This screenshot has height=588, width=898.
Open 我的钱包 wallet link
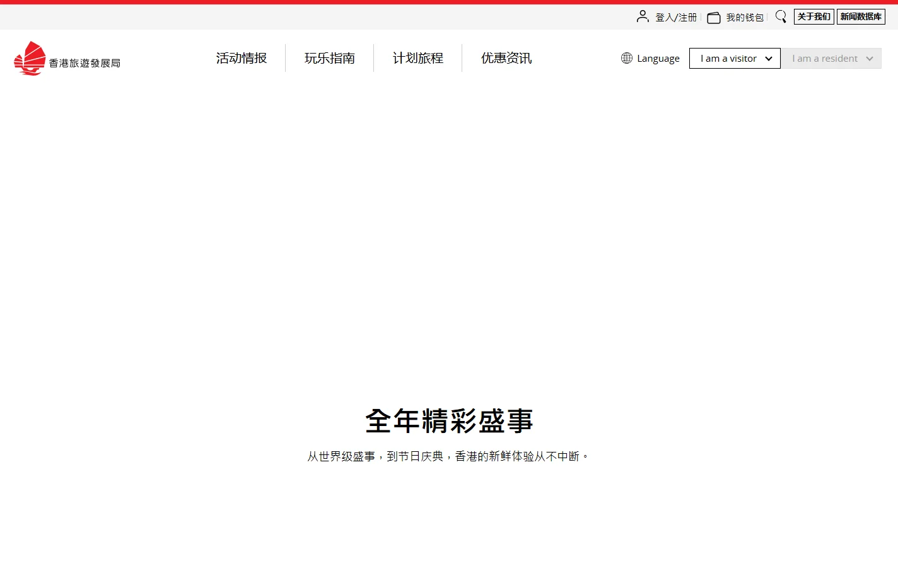point(745,18)
